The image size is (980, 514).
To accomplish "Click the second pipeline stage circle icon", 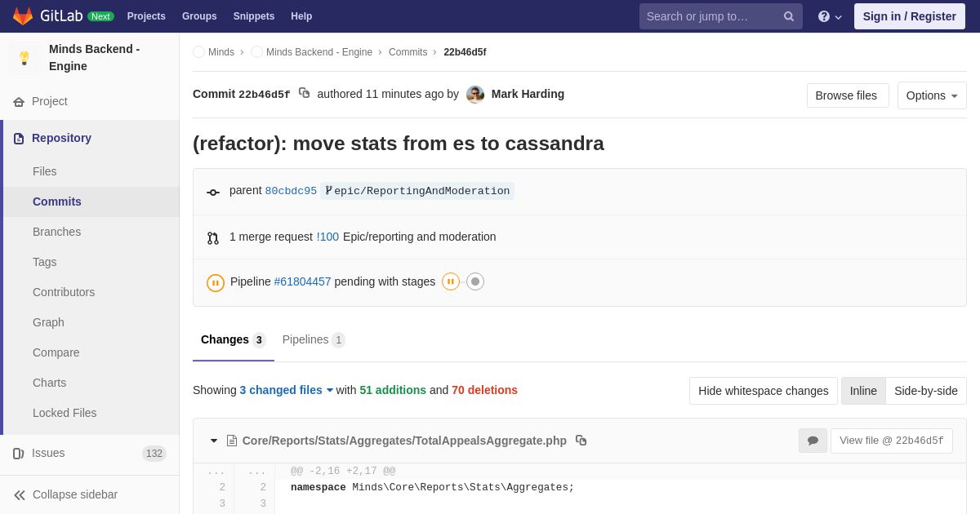I will [x=475, y=281].
